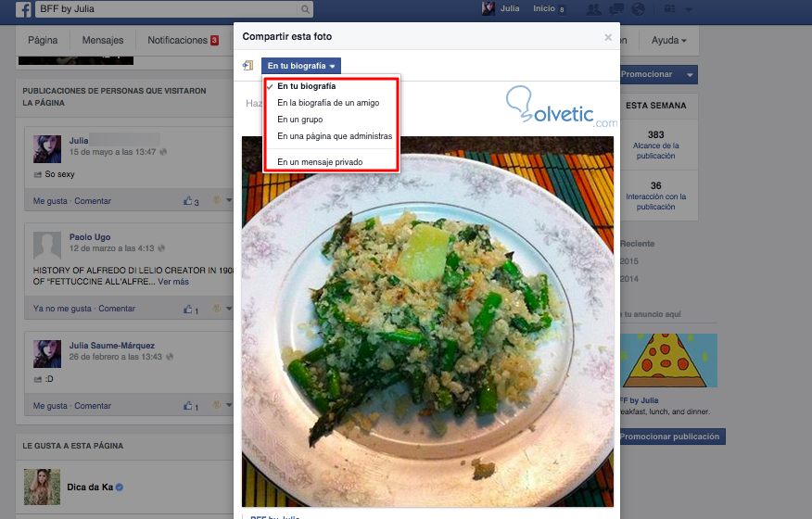Click Dica da Ka profile thumbnail
This screenshot has width=812, height=519.
(x=42, y=487)
